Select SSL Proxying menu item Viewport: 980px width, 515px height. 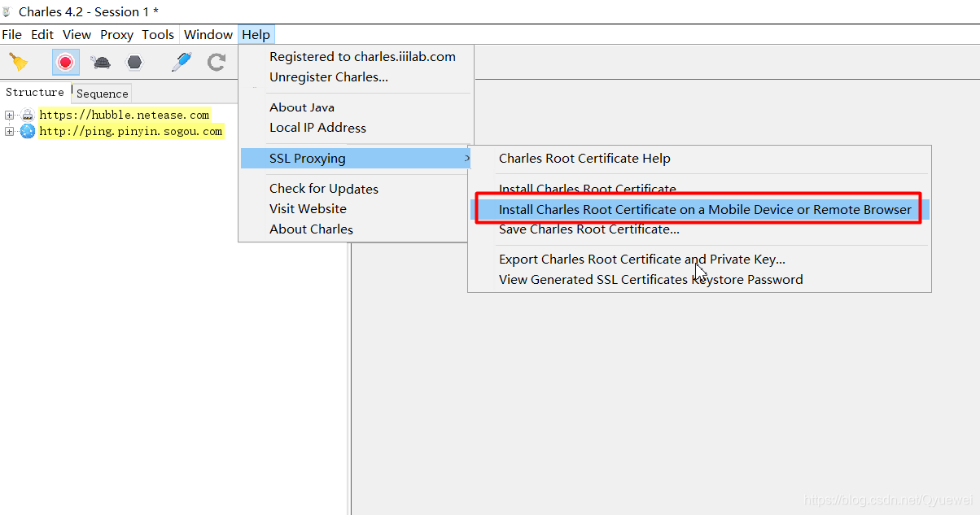(356, 158)
